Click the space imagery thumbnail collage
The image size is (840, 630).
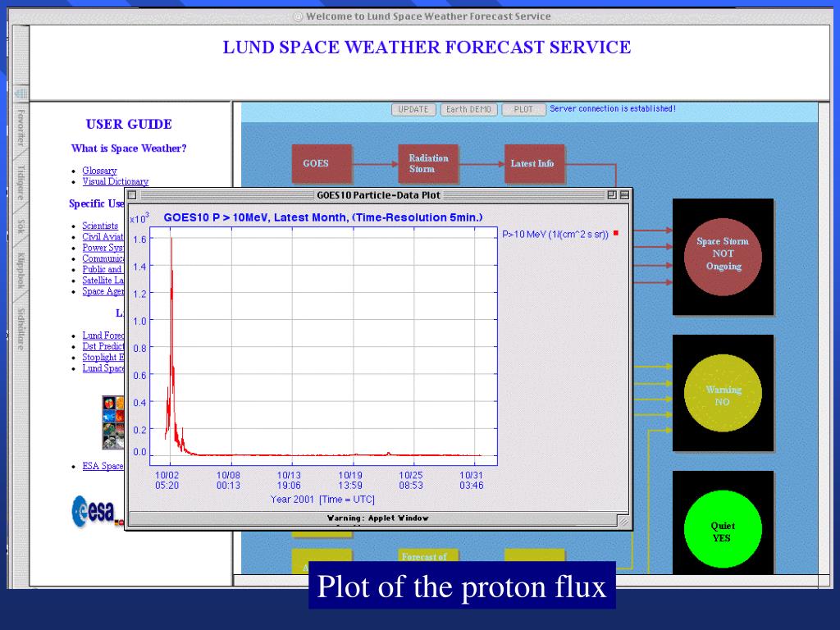click(x=113, y=422)
